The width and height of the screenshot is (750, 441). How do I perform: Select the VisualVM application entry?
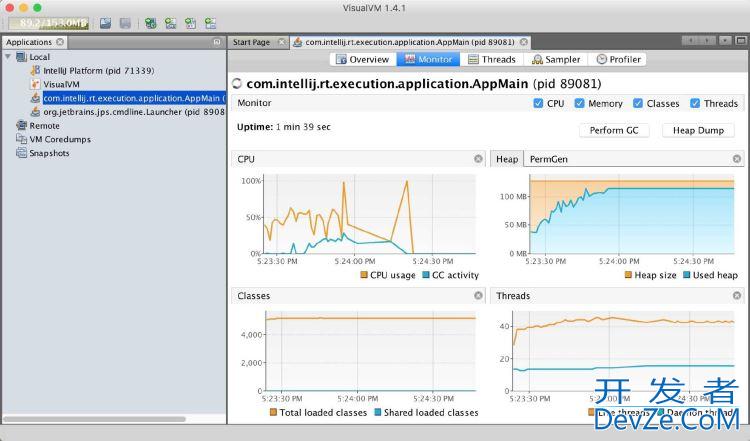point(61,85)
